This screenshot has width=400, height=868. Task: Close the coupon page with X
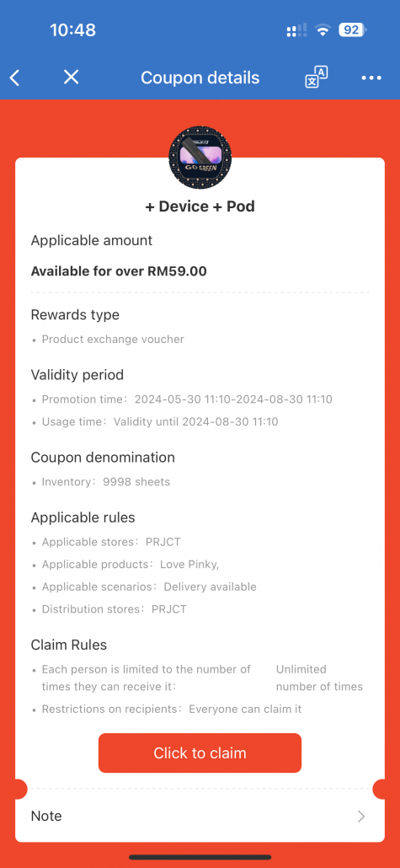click(71, 77)
